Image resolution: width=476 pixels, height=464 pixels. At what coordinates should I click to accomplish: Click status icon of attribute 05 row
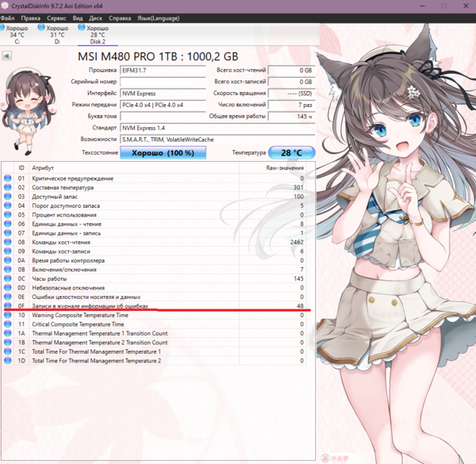coord(8,215)
